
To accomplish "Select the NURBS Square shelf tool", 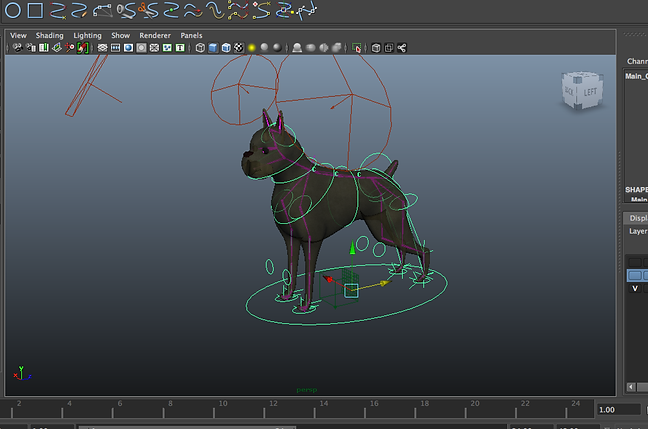I will [35, 10].
